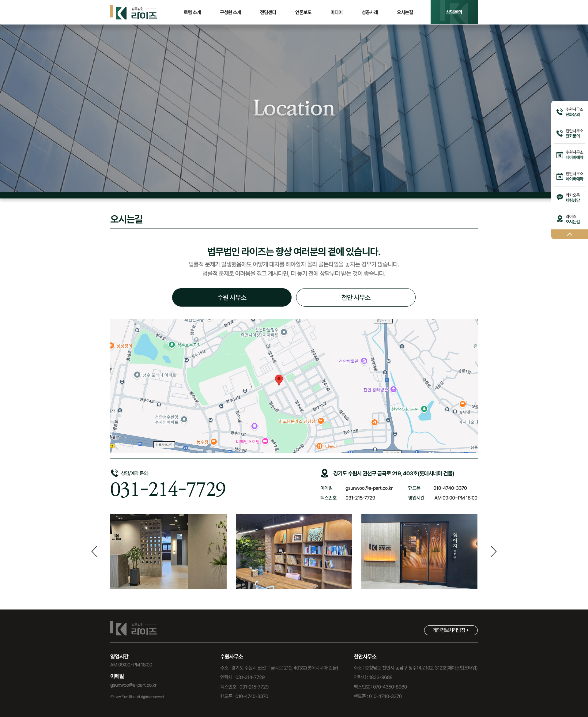Click the 라이즈 오시는길 pin icon
588x717 pixels.
point(560,219)
